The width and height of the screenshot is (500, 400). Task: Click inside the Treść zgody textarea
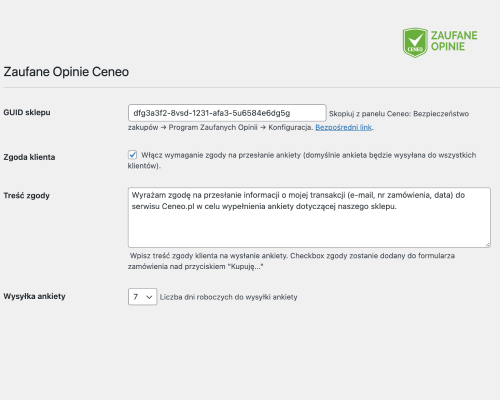309,217
